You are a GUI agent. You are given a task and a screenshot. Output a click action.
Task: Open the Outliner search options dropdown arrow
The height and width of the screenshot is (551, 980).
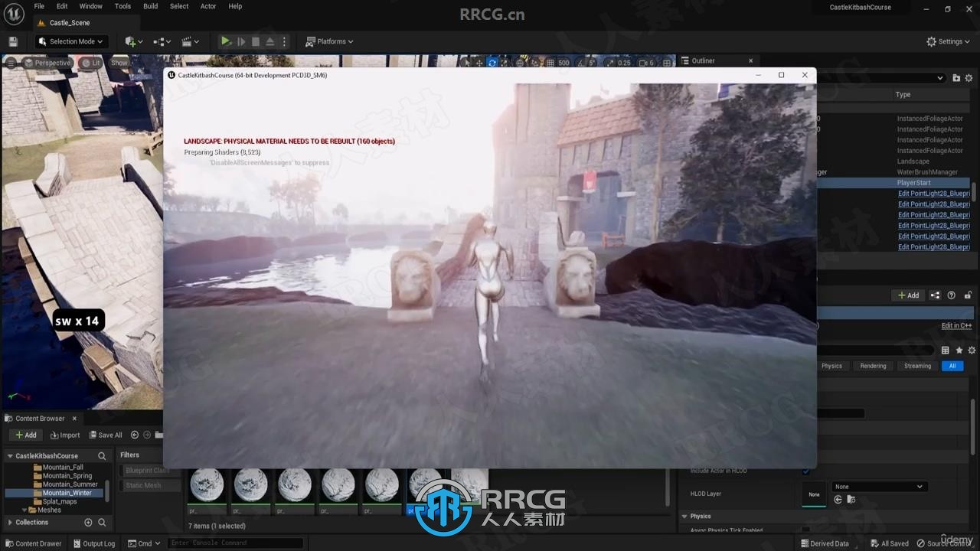click(940, 78)
